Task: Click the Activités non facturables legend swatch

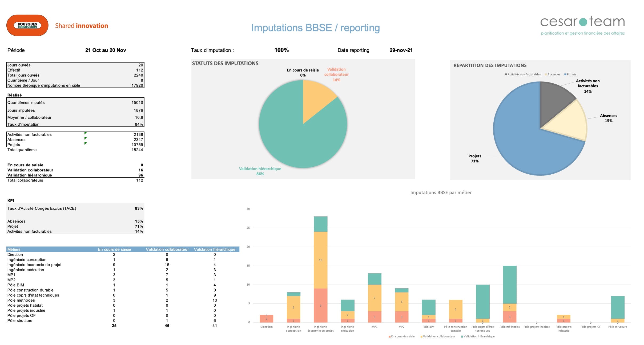Action: click(506, 75)
